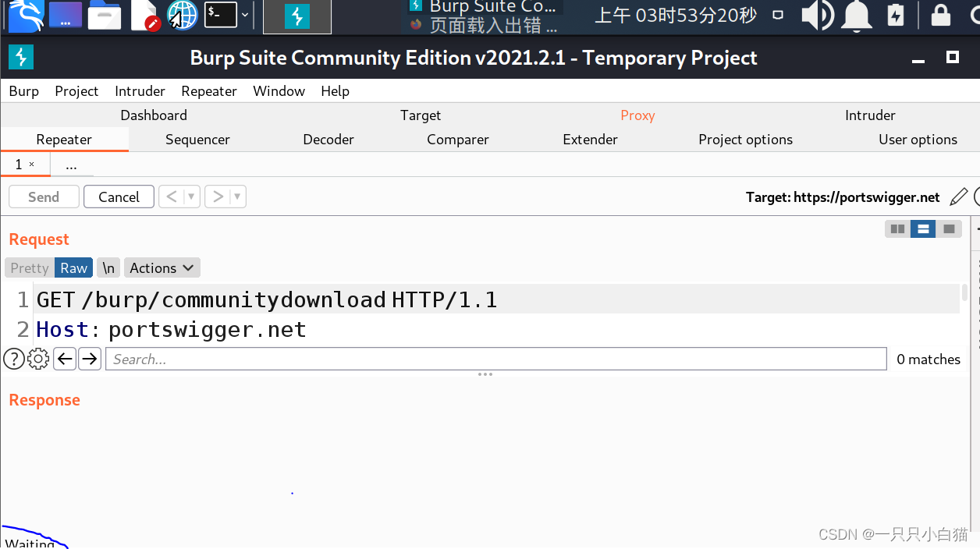Click the Request/Response divider handle dots
The height and width of the screenshot is (549, 980).
(x=485, y=374)
